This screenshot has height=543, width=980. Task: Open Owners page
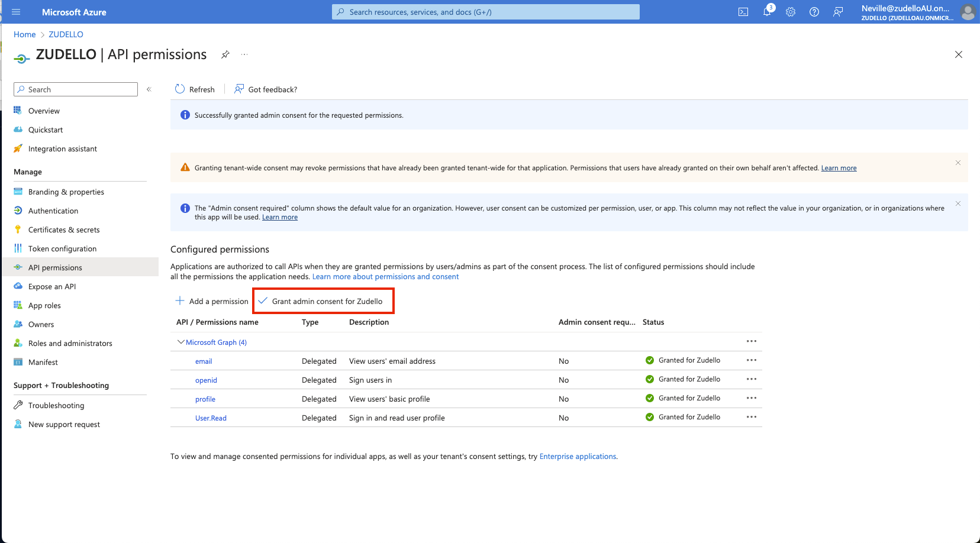[x=41, y=324]
